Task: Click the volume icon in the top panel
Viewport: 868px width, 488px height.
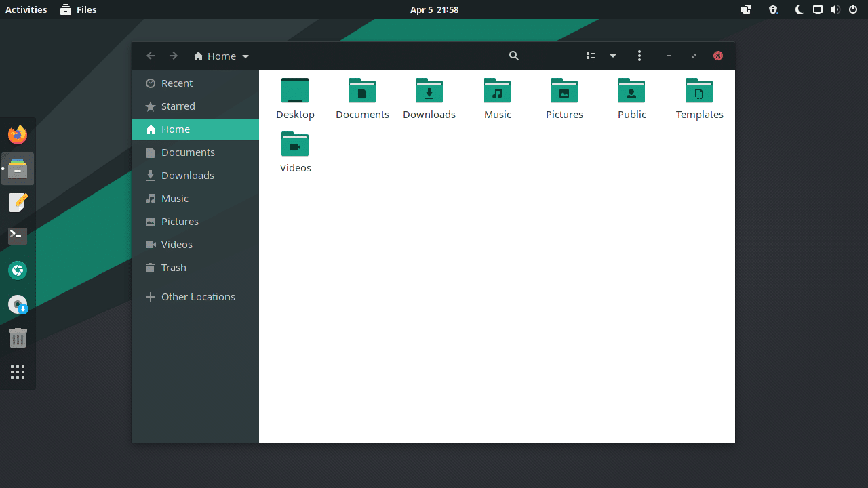Action: click(835, 9)
